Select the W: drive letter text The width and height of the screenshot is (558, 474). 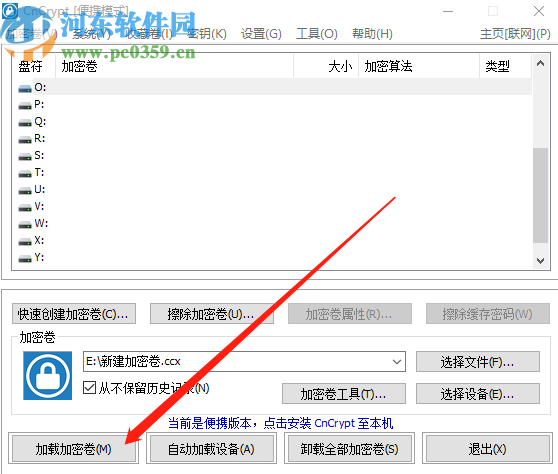[x=41, y=223]
